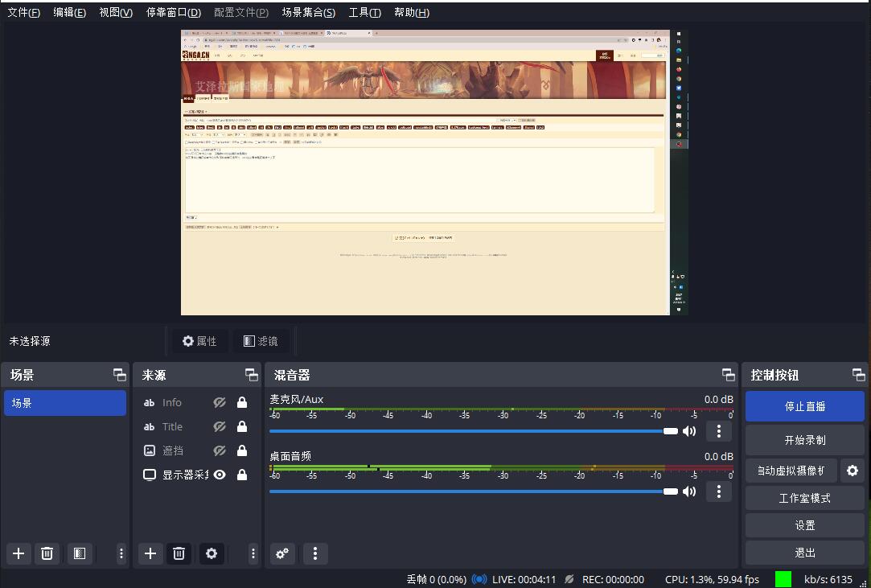Open the 麦克风/Aux three-dot options menu
The height and width of the screenshot is (588, 871).
point(718,431)
